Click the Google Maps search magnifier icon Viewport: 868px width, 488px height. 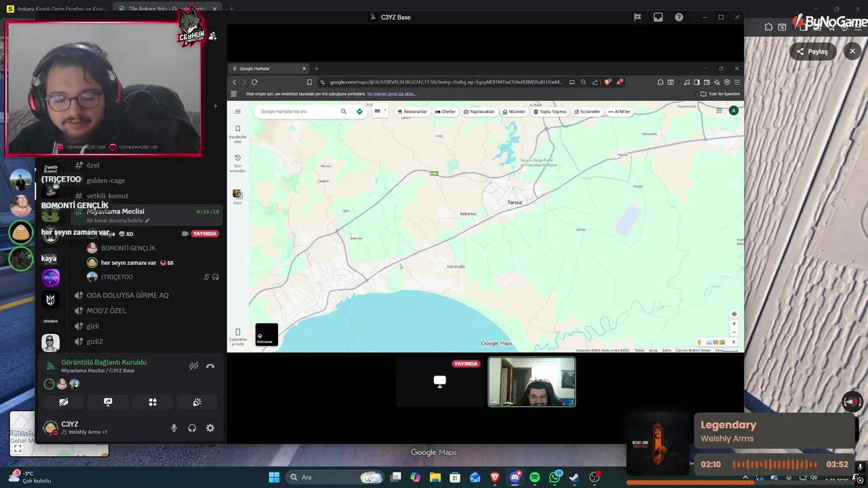(x=344, y=111)
